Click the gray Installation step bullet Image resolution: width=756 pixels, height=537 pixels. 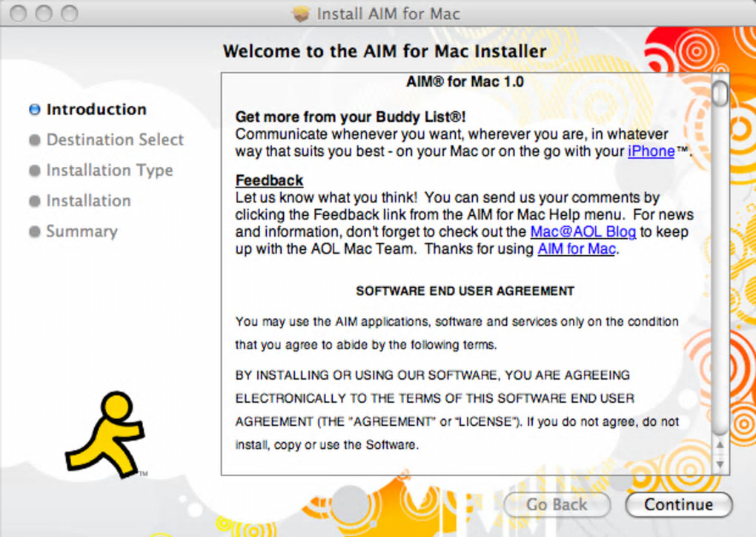35,201
